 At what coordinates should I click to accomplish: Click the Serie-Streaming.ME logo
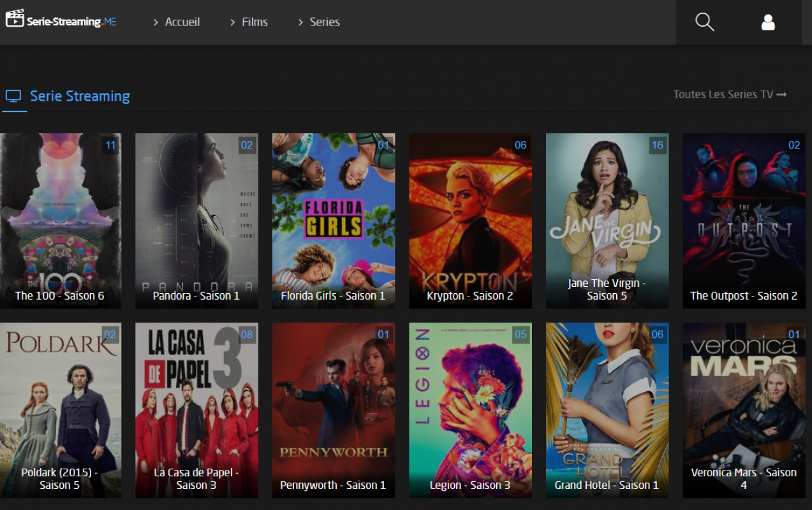[x=61, y=20]
